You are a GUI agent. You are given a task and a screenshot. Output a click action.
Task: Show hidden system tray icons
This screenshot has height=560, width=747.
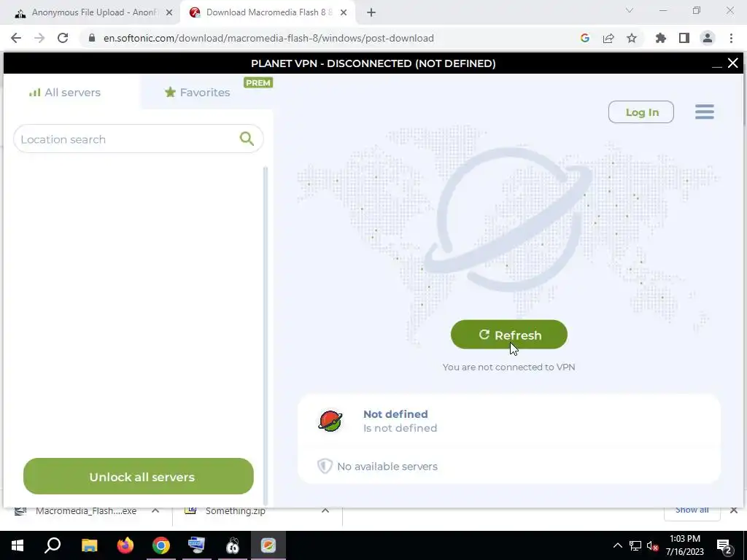pyautogui.click(x=617, y=545)
